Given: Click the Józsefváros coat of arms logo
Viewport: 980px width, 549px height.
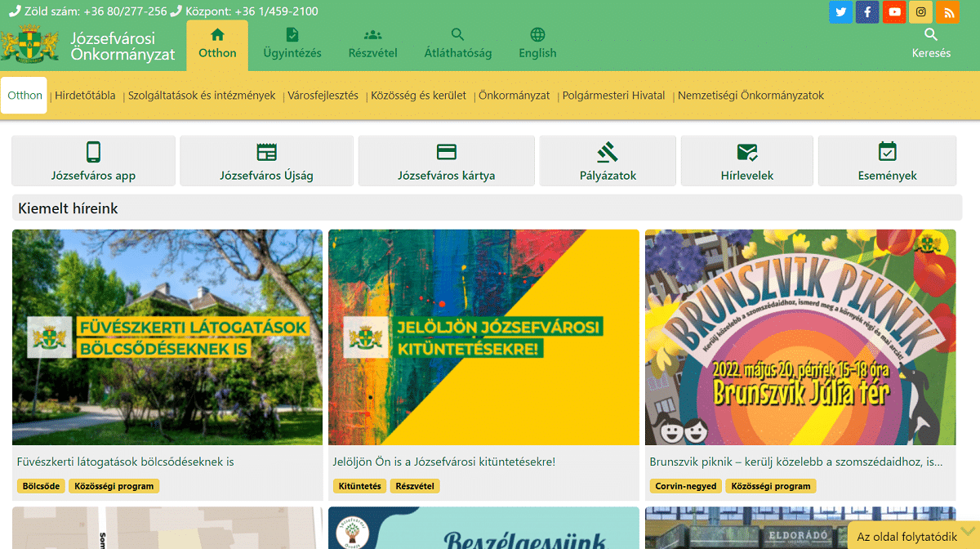Looking at the screenshot, I should 30,45.
